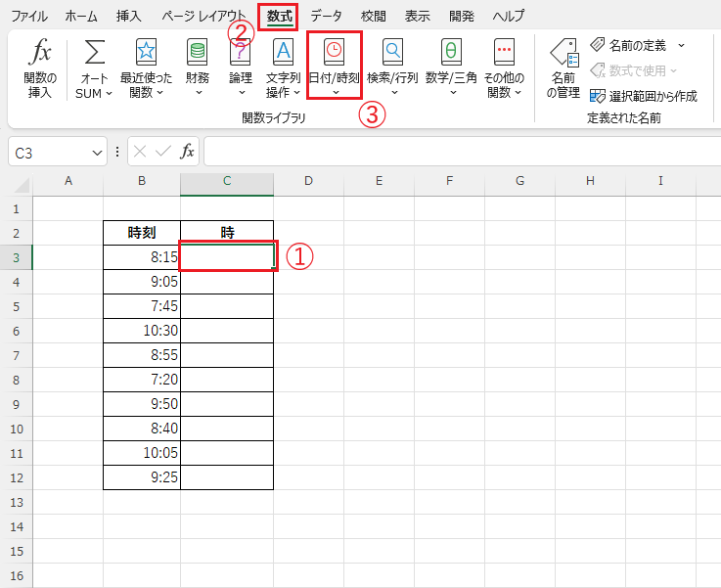
Task: Select row 1 header
Action: (17, 208)
